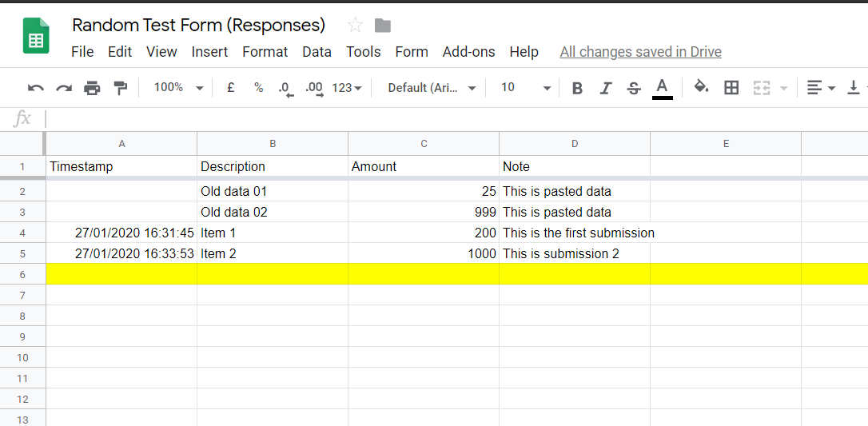Open the 100% zoom dropdown
This screenshot has height=426, width=868.
[178, 88]
